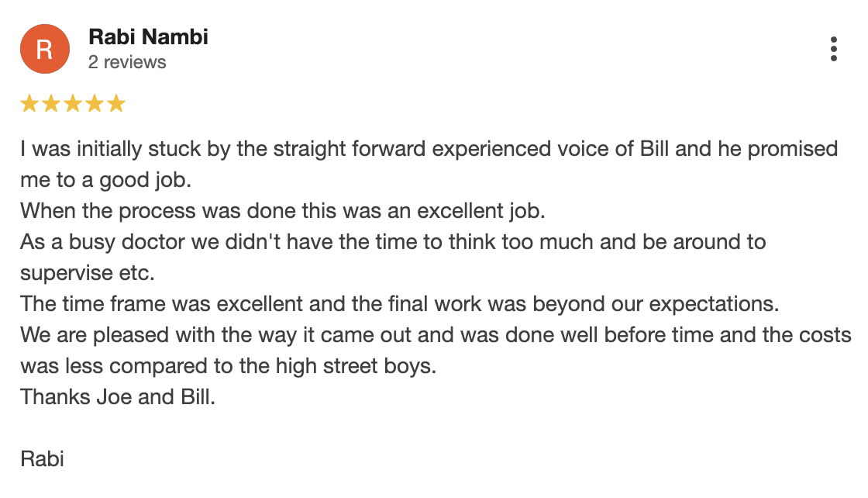Click the "When the process was done" sentence

tap(283, 211)
